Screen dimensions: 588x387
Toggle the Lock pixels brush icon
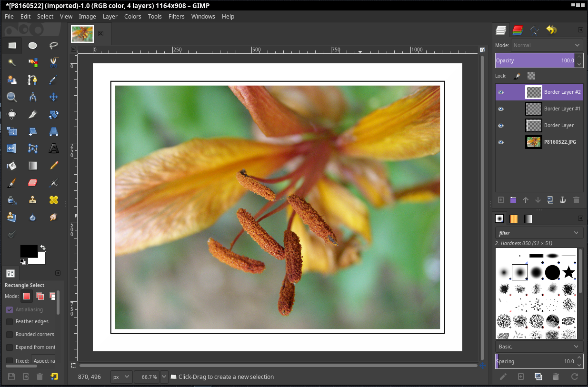(517, 76)
